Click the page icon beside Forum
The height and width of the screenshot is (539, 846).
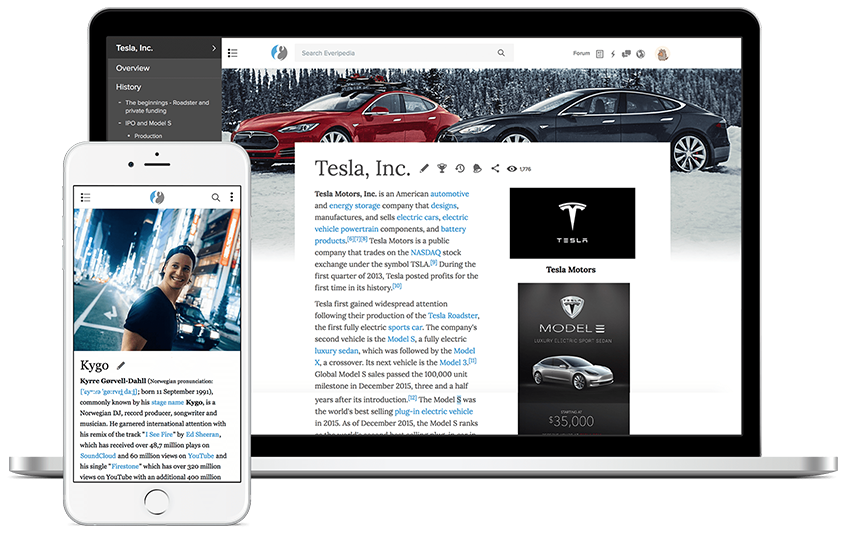tap(599, 53)
